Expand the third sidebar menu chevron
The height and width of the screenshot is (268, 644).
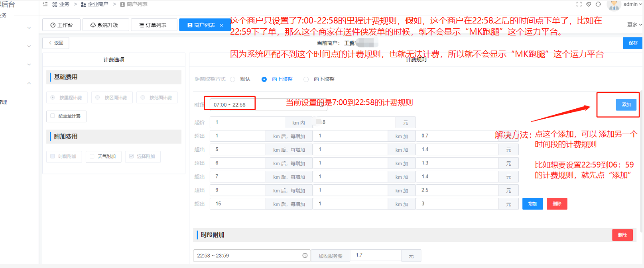(x=29, y=65)
